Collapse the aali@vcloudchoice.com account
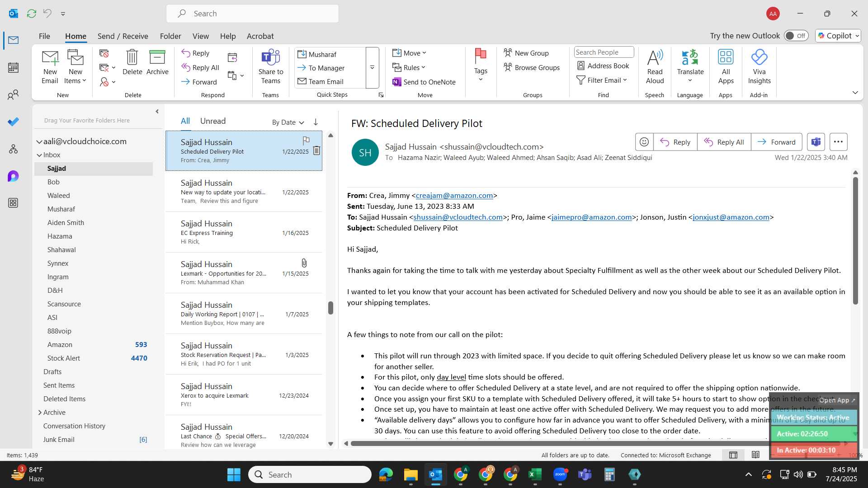The height and width of the screenshot is (488, 868). pos(39,141)
